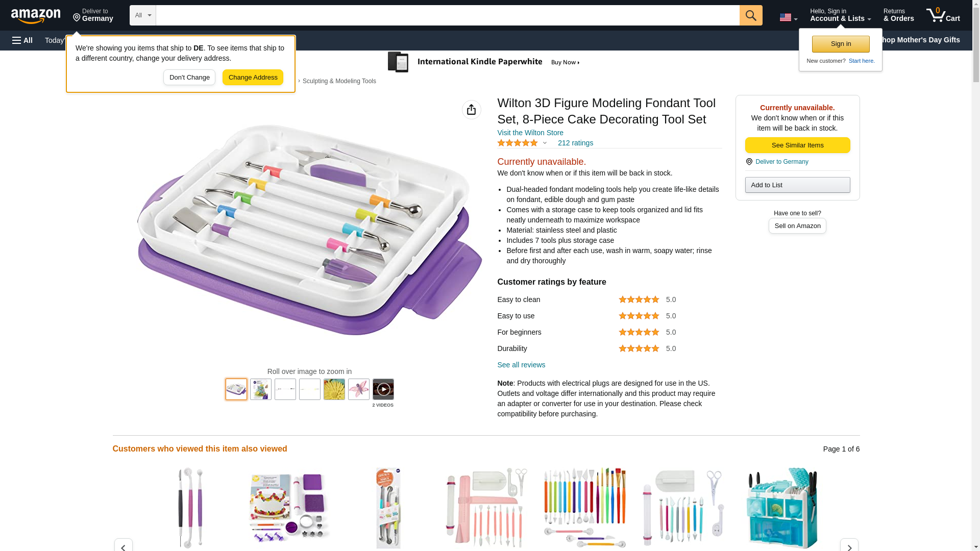This screenshot has height=551, width=980.
Task: Open Returns & Orders
Action: [x=898, y=15]
